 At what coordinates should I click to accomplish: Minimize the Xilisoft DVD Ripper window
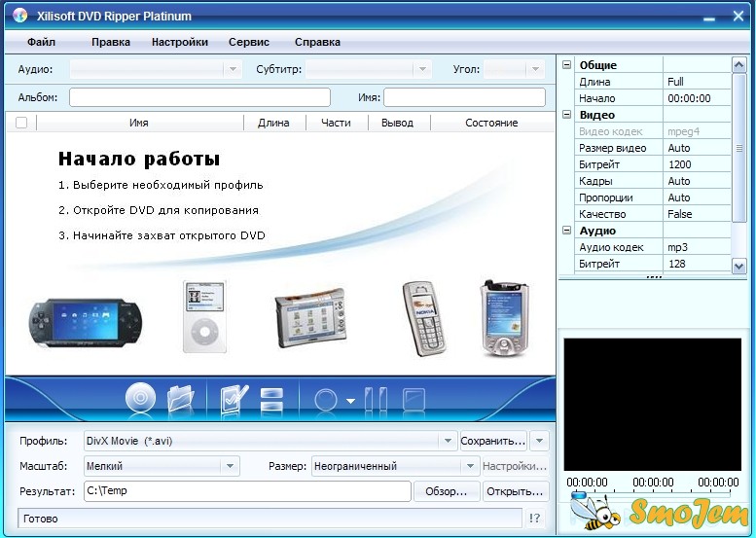[x=708, y=18]
